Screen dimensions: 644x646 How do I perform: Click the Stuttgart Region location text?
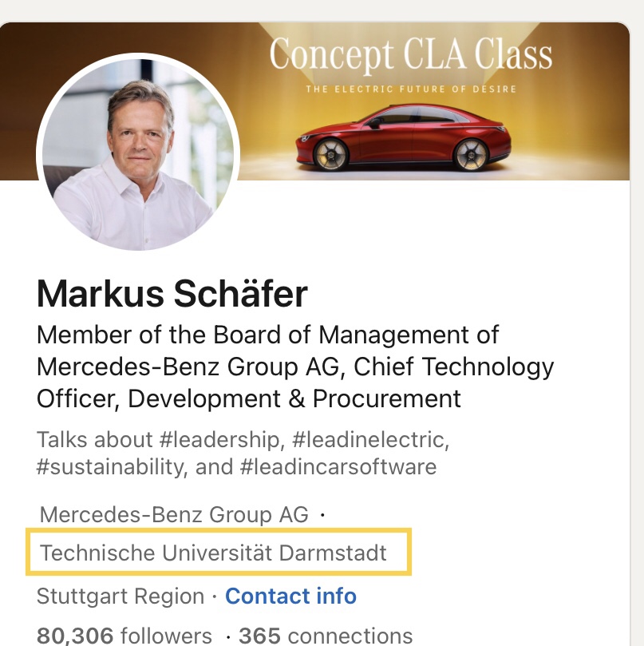pos(121,596)
